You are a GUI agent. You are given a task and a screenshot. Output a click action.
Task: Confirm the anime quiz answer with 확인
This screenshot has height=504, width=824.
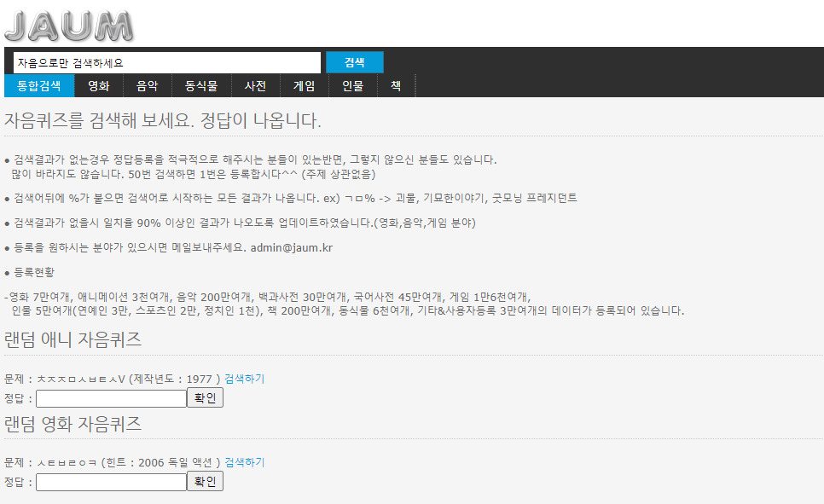point(205,398)
